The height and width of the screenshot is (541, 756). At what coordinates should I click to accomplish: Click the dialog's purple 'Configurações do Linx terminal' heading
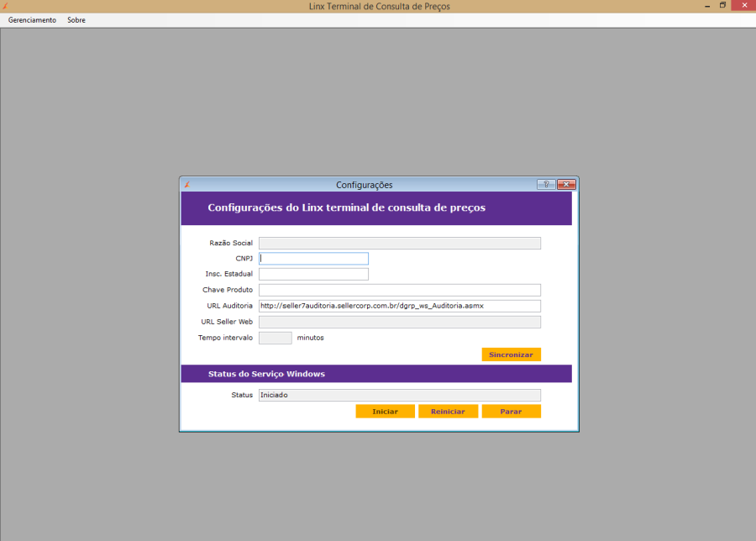pos(346,207)
